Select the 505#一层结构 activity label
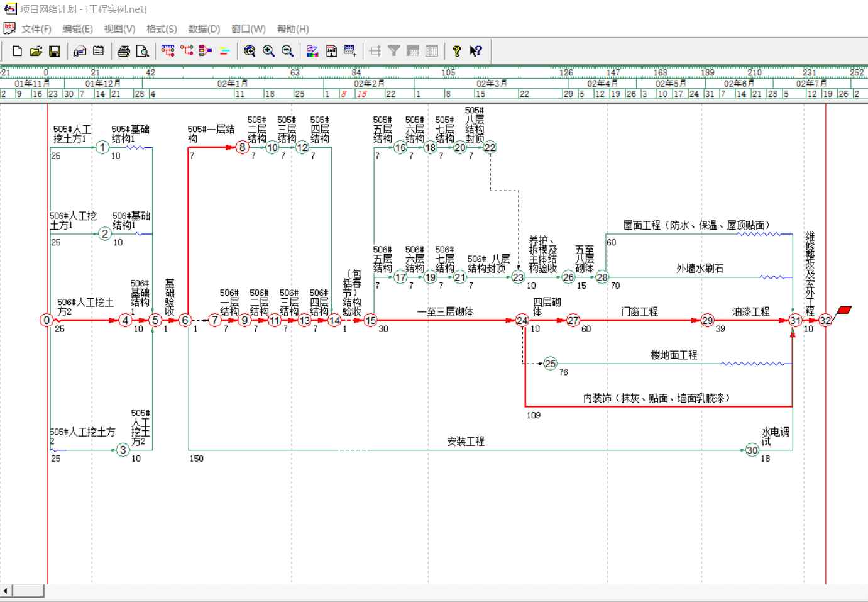 click(211, 134)
